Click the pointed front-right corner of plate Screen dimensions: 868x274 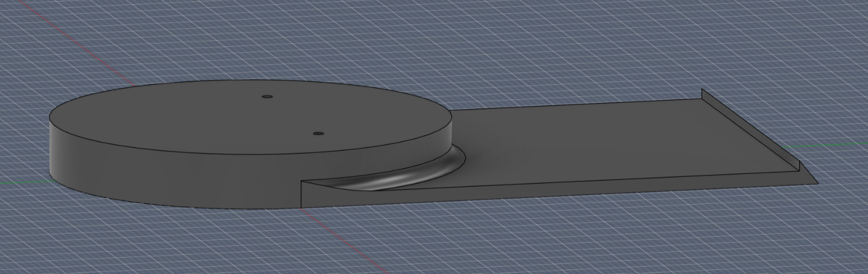tap(816, 183)
